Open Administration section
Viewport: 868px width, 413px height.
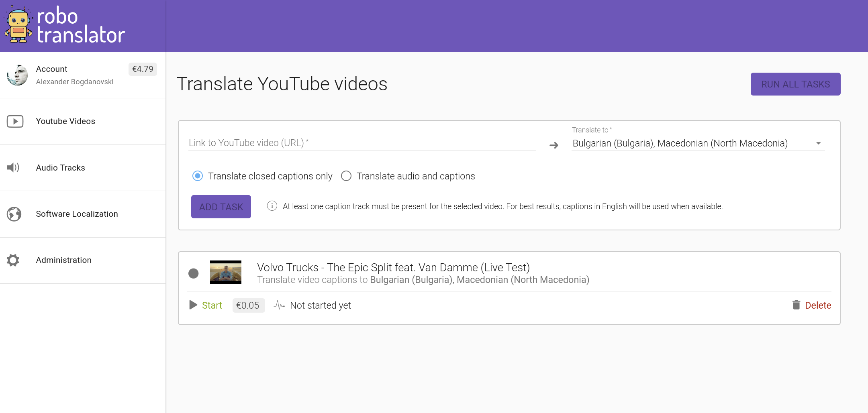coord(83,260)
